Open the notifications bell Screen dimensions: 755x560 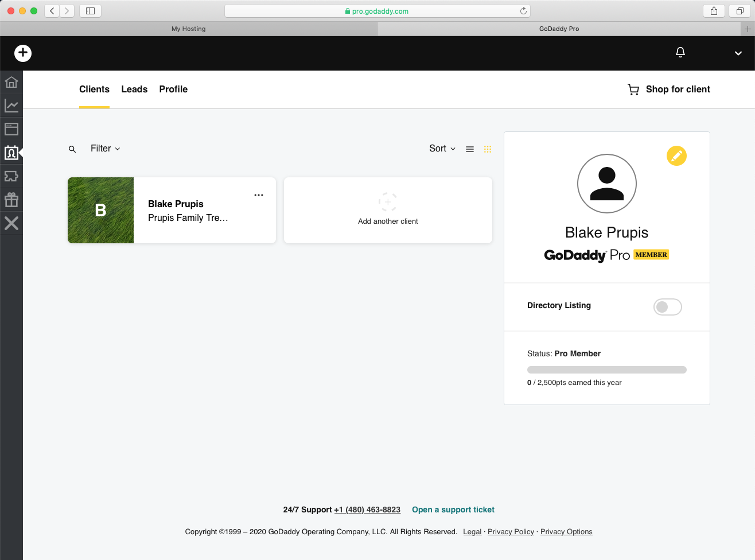680,52
